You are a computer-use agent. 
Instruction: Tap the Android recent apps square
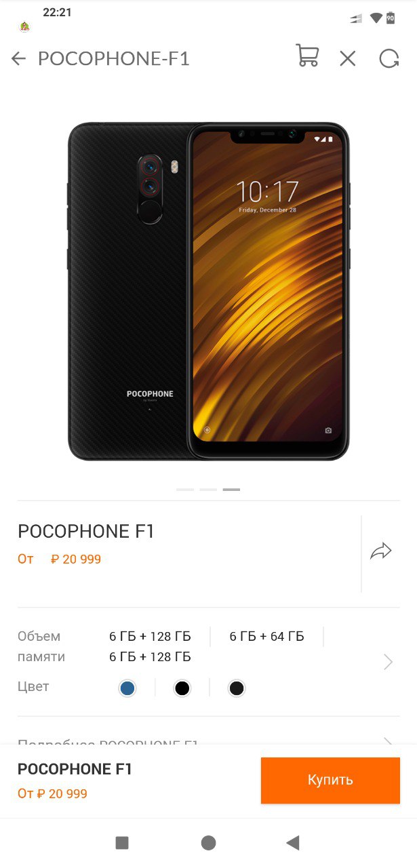coord(122,843)
